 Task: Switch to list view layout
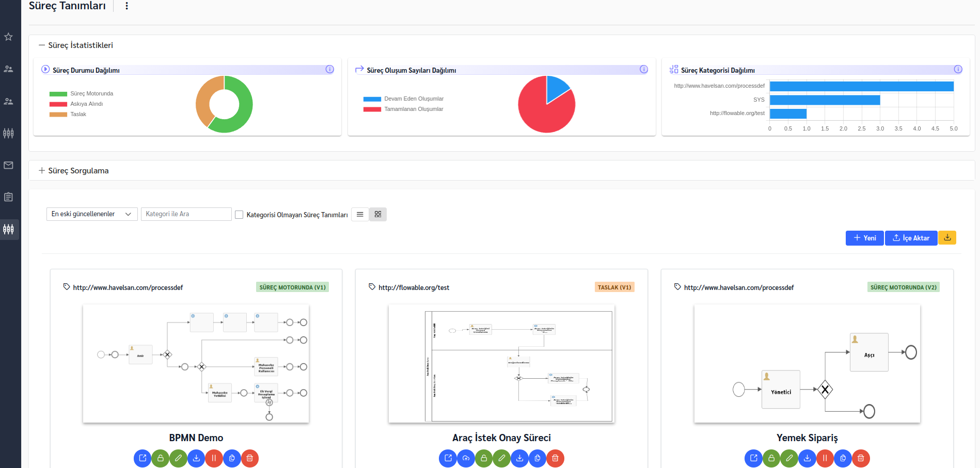click(x=360, y=214)
